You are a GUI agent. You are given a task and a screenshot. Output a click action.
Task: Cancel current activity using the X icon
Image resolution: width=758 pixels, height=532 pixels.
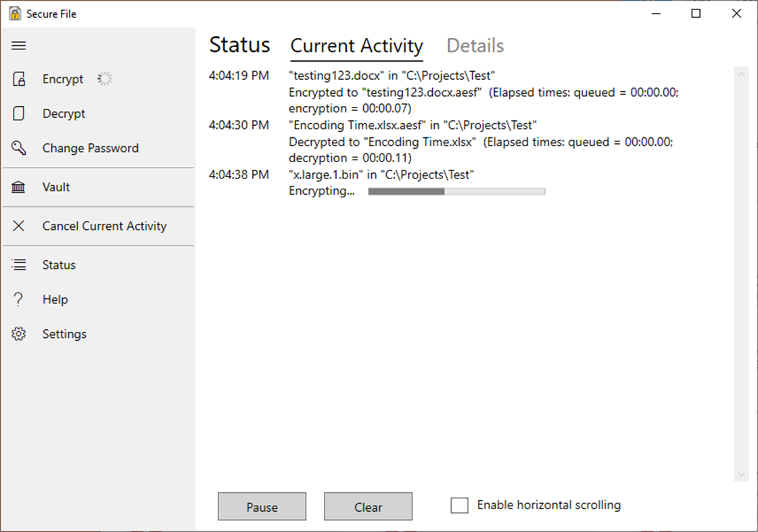tap(18, 226)
